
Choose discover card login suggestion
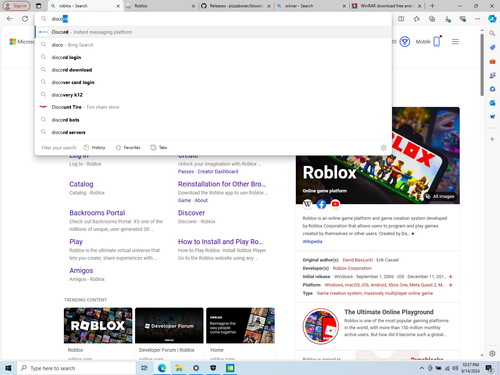point(213,82)
